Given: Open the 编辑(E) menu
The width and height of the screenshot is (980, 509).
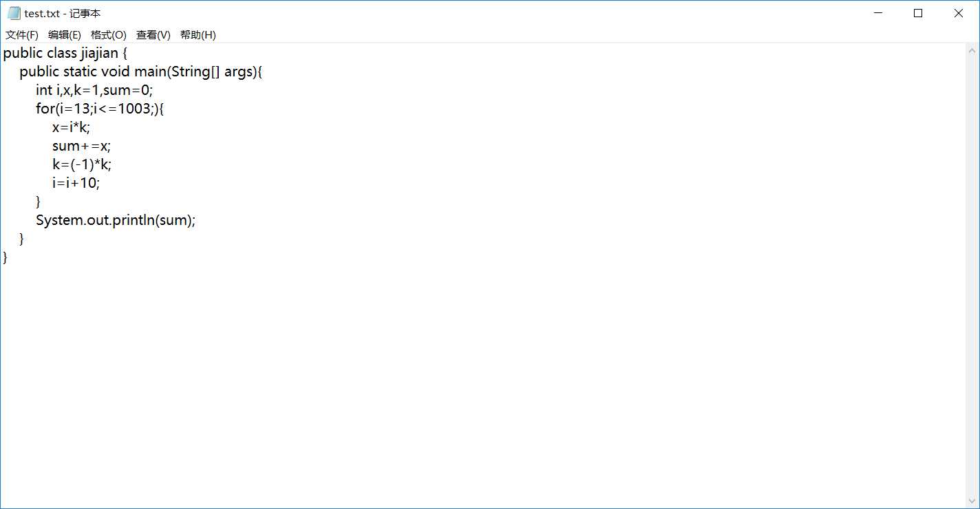Looking at the screenshot, I should (65, 35).
